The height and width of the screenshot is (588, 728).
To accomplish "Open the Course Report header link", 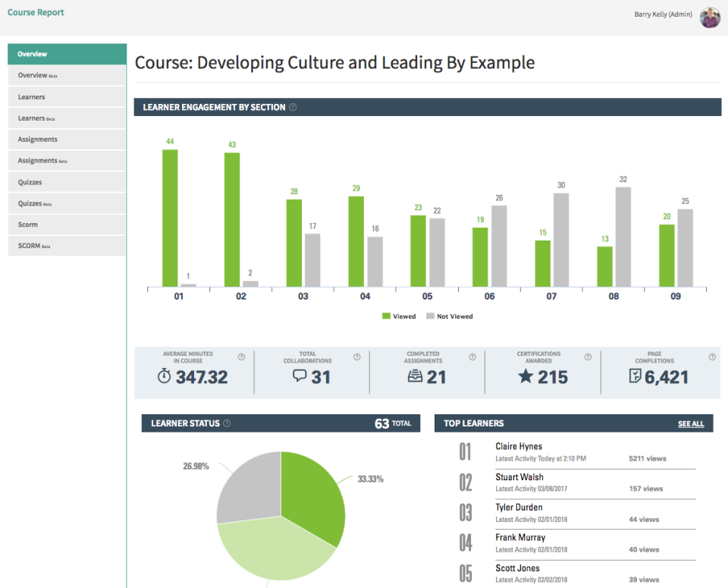I will [36, 12].
